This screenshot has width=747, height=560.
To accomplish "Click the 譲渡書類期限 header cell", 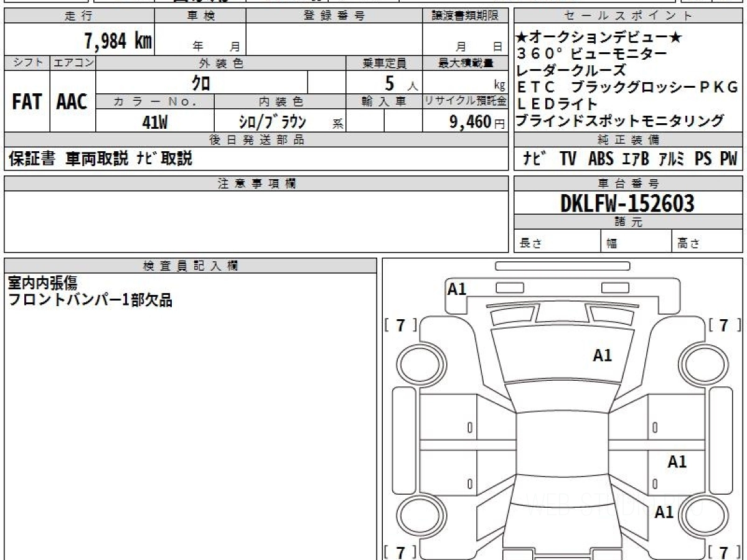I will tap(465, 16).
